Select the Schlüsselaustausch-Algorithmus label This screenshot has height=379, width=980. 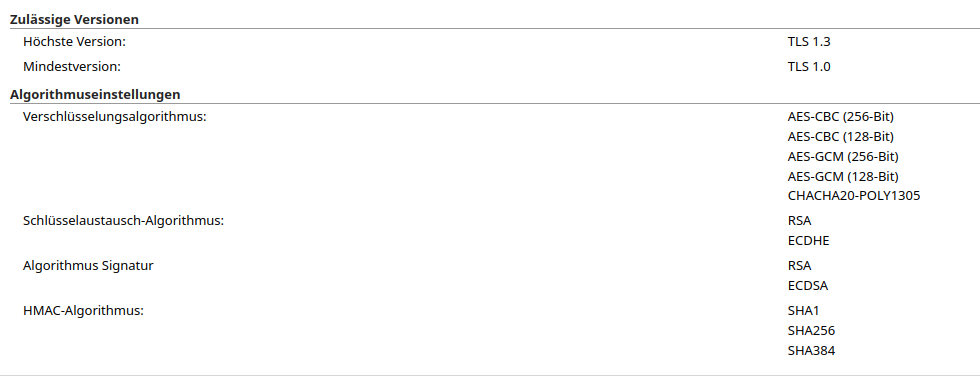click(x=123, y=221)
